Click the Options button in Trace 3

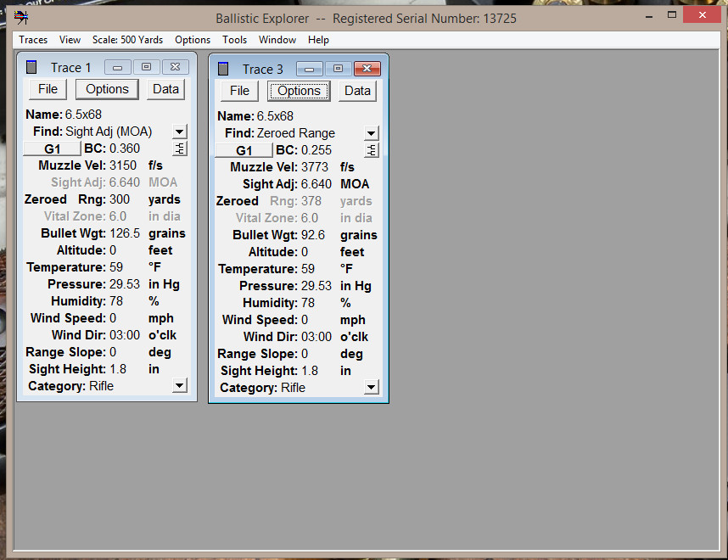299,91
